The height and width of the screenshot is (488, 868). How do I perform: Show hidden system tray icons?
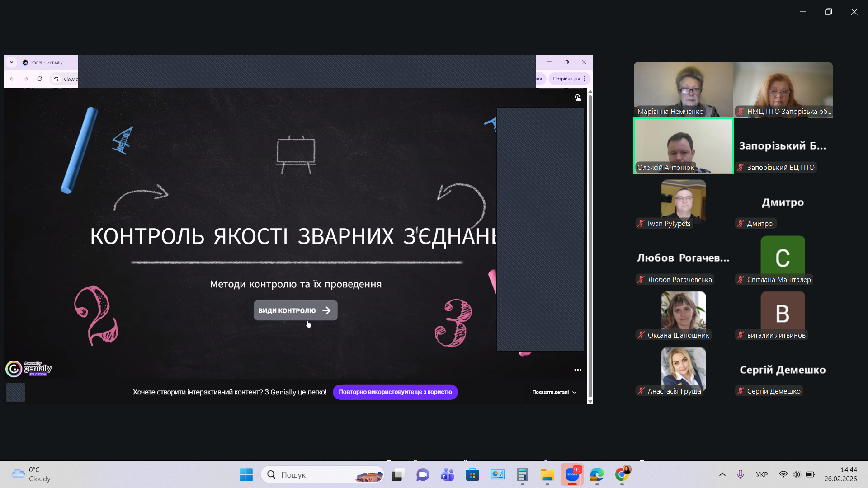722,474
